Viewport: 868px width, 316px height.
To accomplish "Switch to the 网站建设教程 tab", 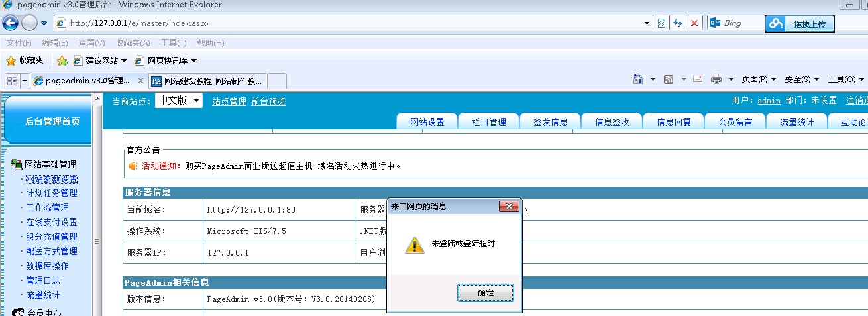I will (x=207, y=81).
